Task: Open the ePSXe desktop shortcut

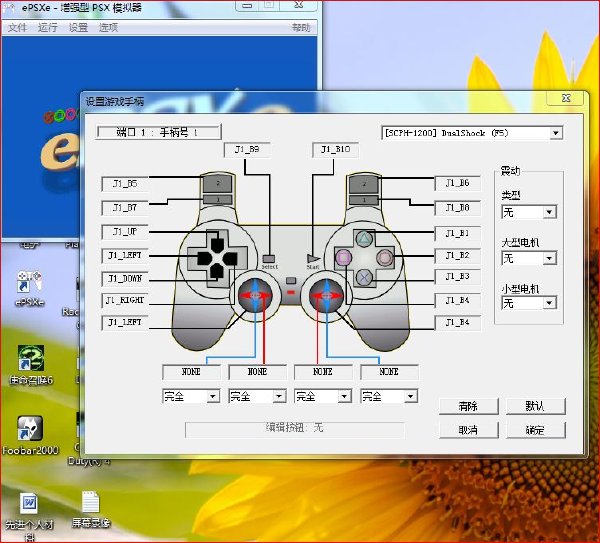Action: pyautogui.click(x=30, y=289)
